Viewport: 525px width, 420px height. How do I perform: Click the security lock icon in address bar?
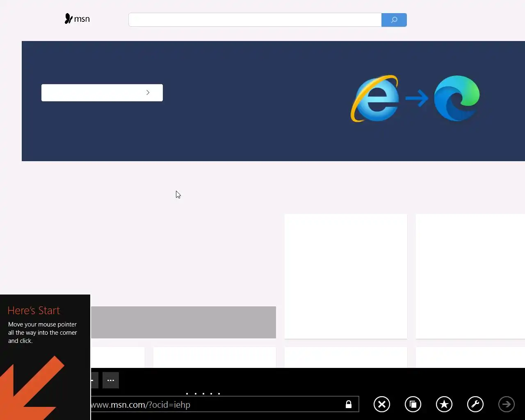(x=349, y=404)
